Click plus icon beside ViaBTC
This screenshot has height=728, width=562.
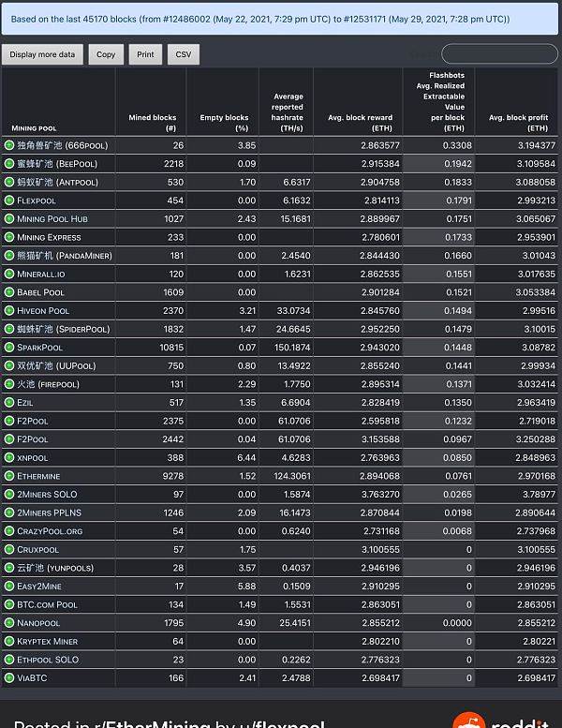[9, 677]
